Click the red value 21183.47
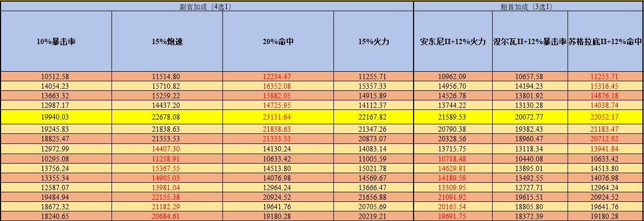This screenshot has width=644, height=221. pyautogui.click(x=606, y=129)
